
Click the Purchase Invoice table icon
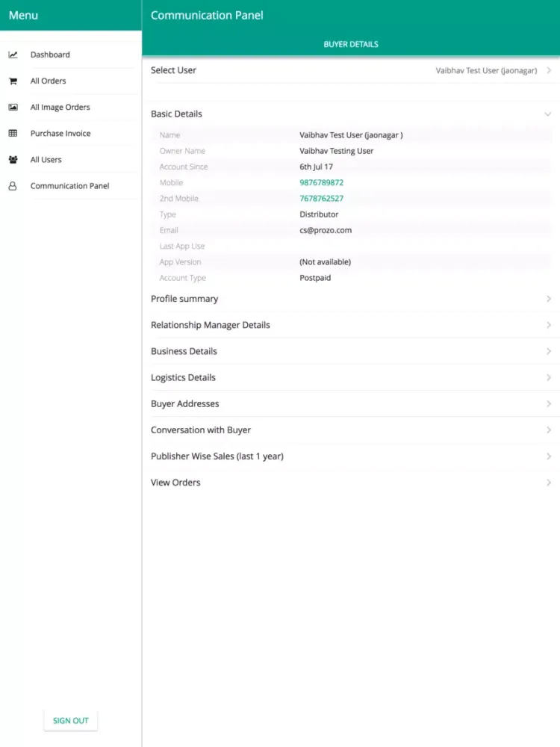pos(13,134)
